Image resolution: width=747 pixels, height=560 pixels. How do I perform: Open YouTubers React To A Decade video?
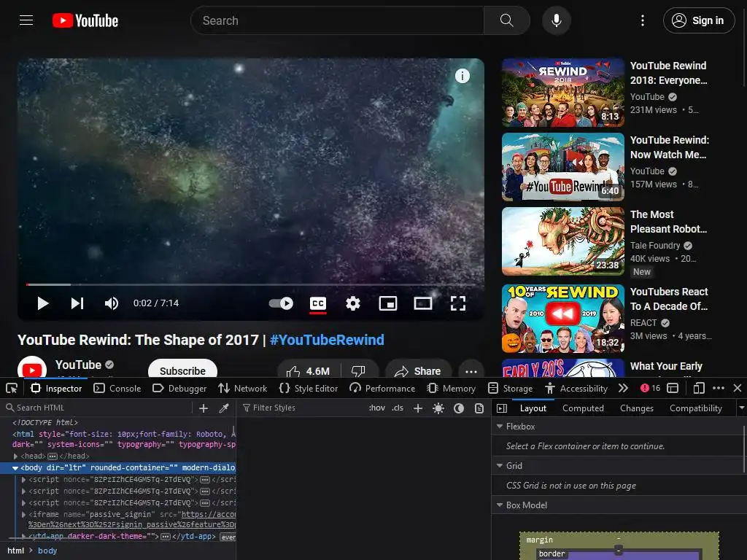coord(669,298)
